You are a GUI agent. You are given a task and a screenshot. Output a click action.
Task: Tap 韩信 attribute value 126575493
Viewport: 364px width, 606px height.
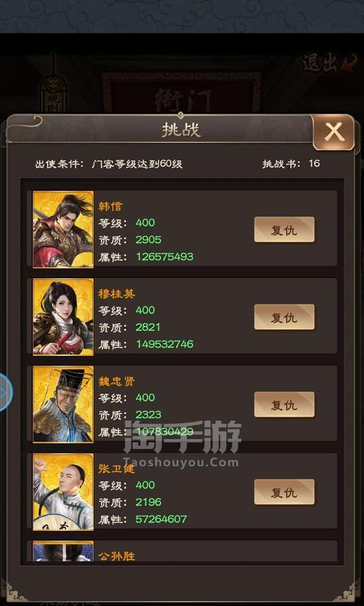point(165,256)
